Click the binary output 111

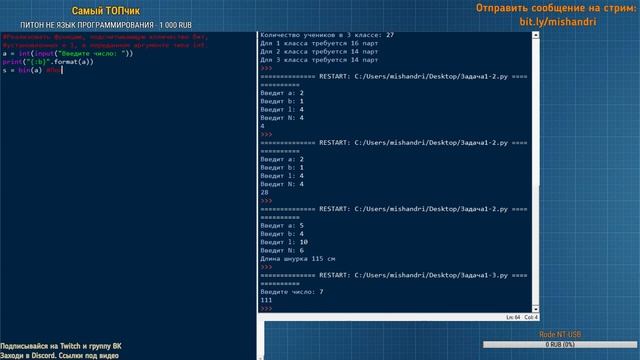pyautogui.click(x=266, y=300)
